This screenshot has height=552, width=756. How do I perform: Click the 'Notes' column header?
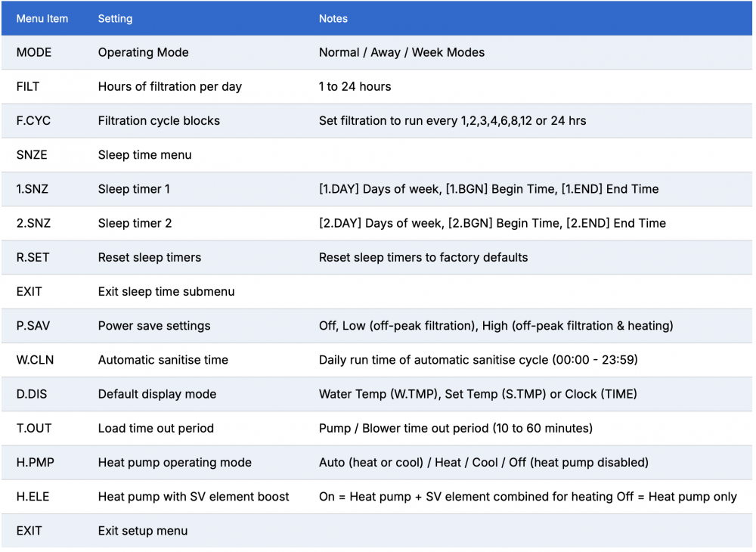333,19
